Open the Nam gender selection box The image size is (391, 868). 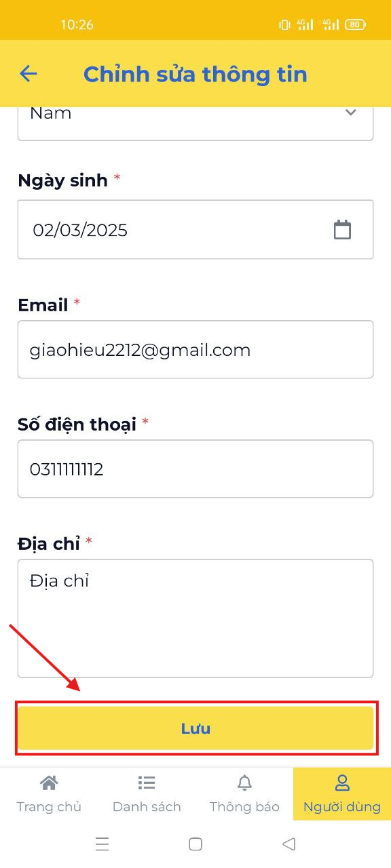click(195, 122)
